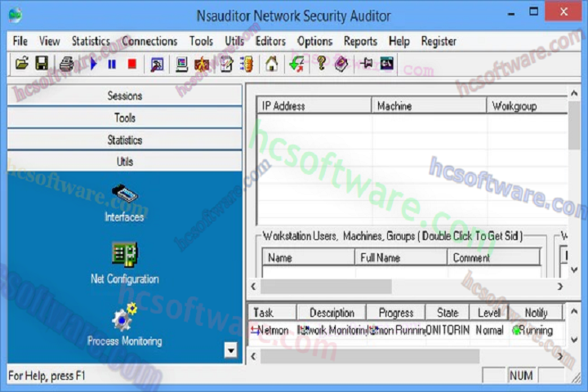Click the Save floppy disk icon
This screenshot has height=392, width=588.
tap(42, 64)
